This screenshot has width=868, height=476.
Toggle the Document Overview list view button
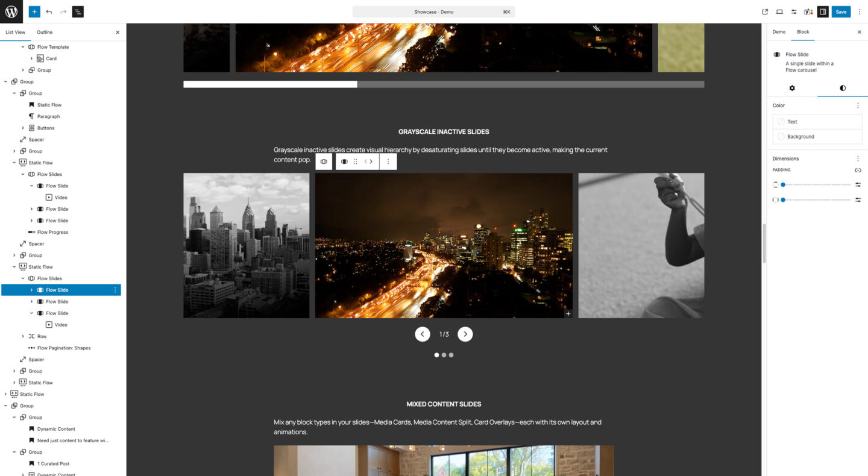(x=78, y=11)
